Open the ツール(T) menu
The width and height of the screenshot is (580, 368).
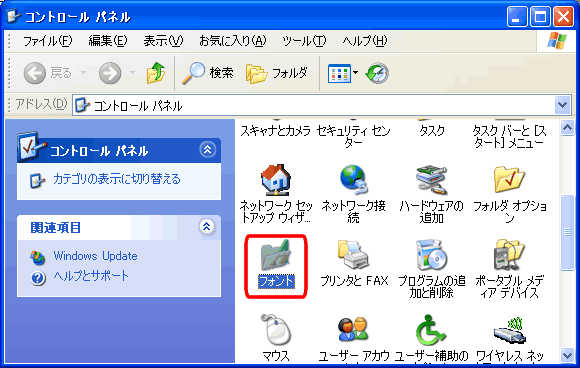(x=304, y=41)
